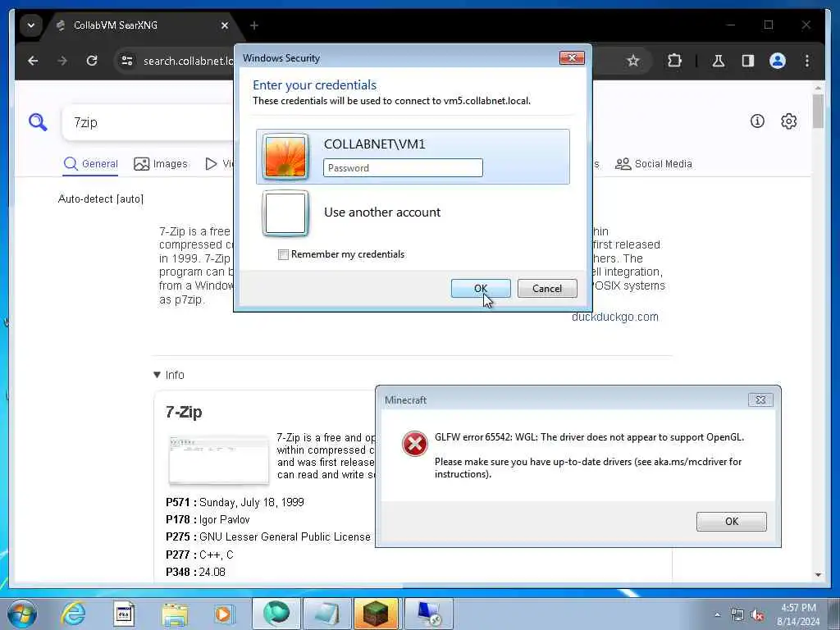Open the duckduckgo.com source link
This screenshot has height=630, width=840.
click(x=615, y=317)
